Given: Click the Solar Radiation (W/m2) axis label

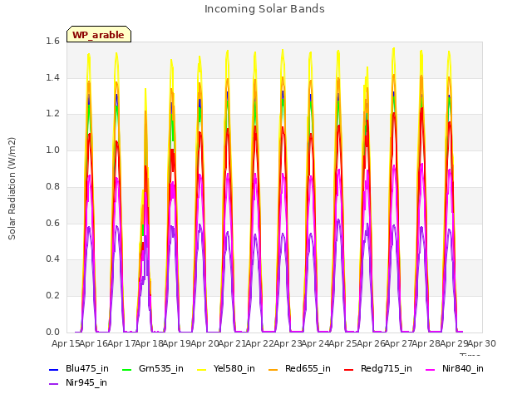Looking at the screenshot, I should pos(12,189).
